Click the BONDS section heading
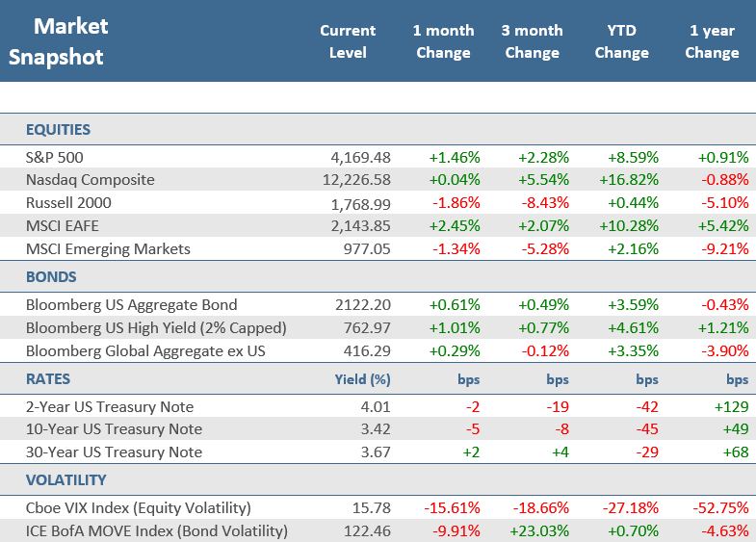This screenshot has height=542, width=756. click(51, 277)
